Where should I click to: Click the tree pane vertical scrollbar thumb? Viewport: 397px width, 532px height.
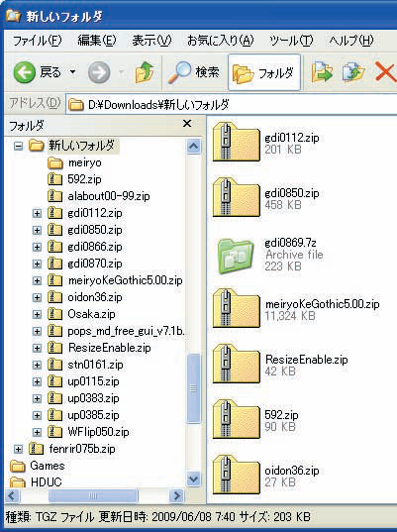194,388
